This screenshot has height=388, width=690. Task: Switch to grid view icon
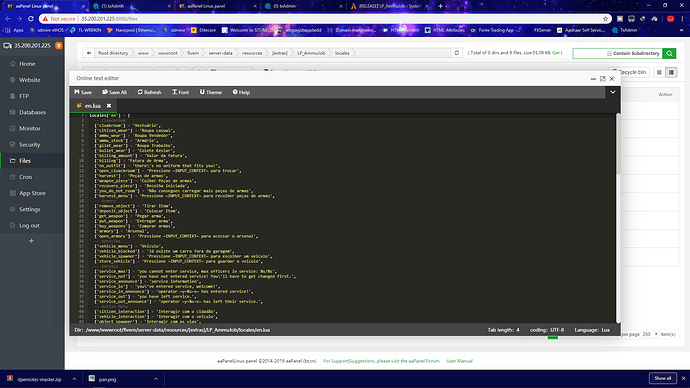pos(659,72)
